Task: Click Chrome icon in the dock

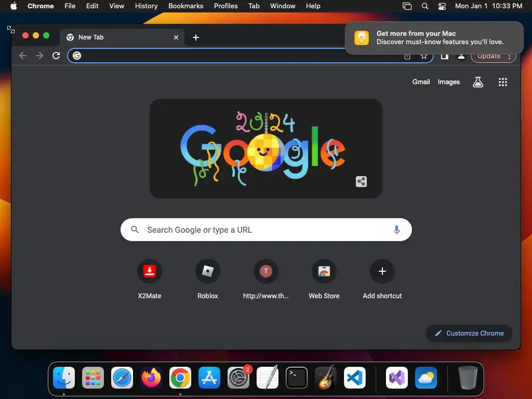Action: [x=180, y=378]
